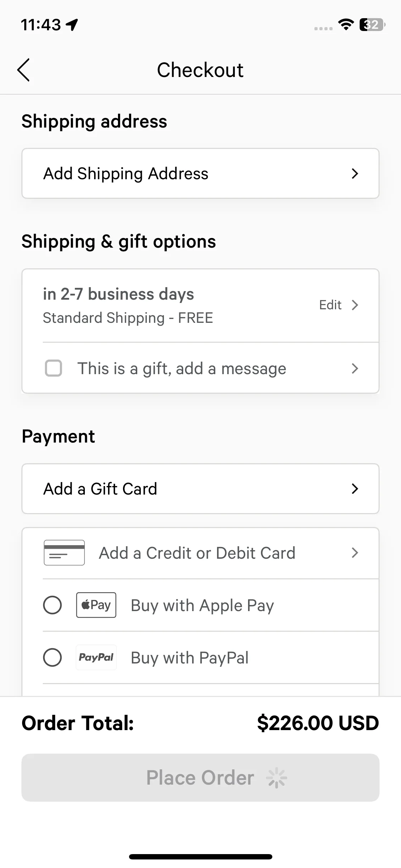This screenshot has height=868, width=401.
Task: Open the Add Shipping Address chevron
Action: (x=354, y=174)
